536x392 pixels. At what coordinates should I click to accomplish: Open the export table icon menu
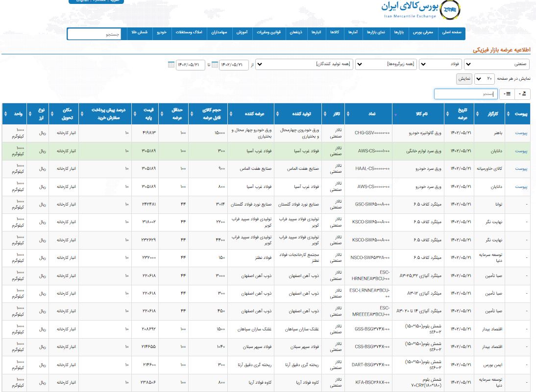click(x=522, y=93)
